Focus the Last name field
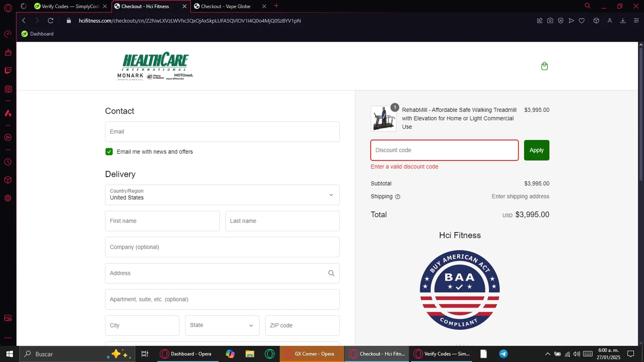644x362 pixels. [283, 221]
